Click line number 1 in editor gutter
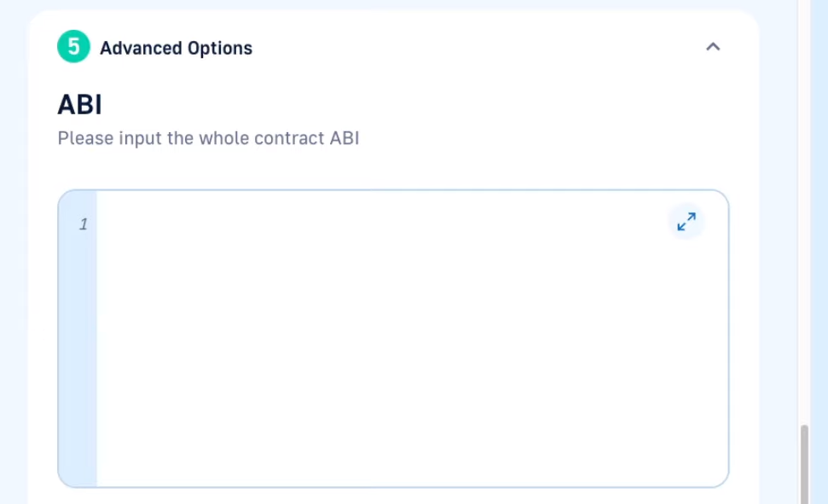The width and height of the screenshot is (828, 504). 84,224
